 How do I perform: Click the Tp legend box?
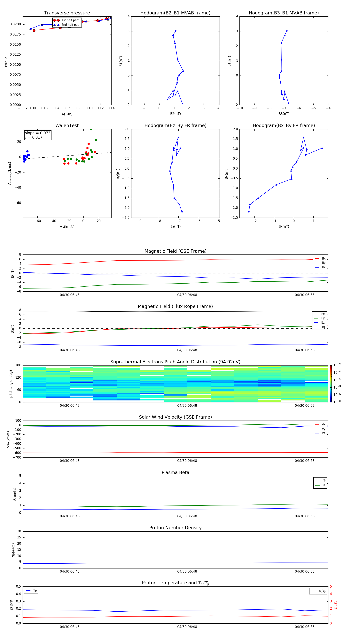[31, 591]
